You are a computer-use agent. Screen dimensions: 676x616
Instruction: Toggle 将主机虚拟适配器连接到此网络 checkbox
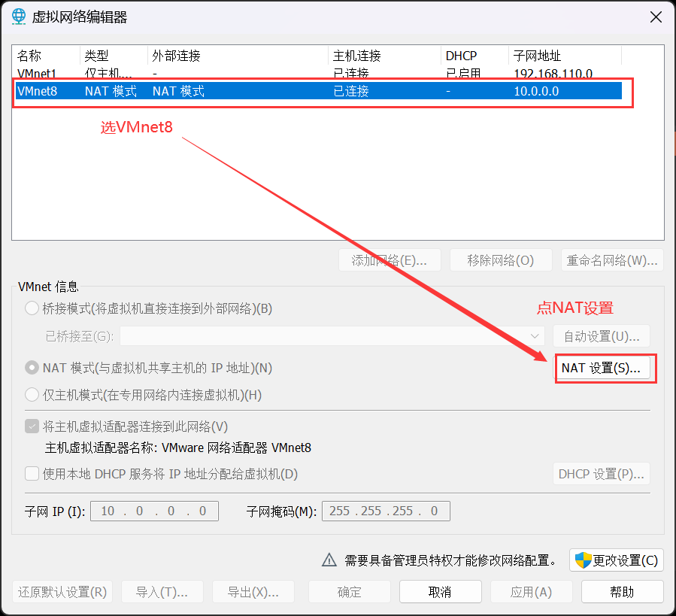point(32,426)
